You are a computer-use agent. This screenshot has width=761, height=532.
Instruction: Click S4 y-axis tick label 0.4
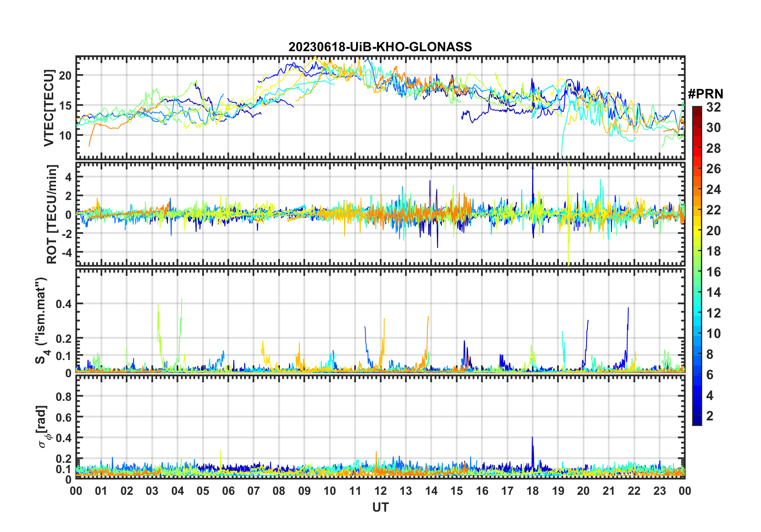click(64, 304)
